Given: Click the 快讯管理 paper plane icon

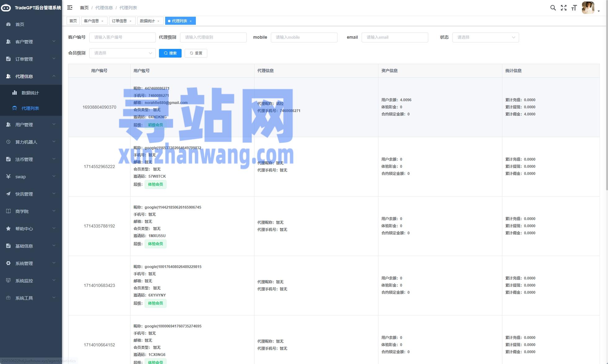Looking at the screenshot, I should [8, 194].
